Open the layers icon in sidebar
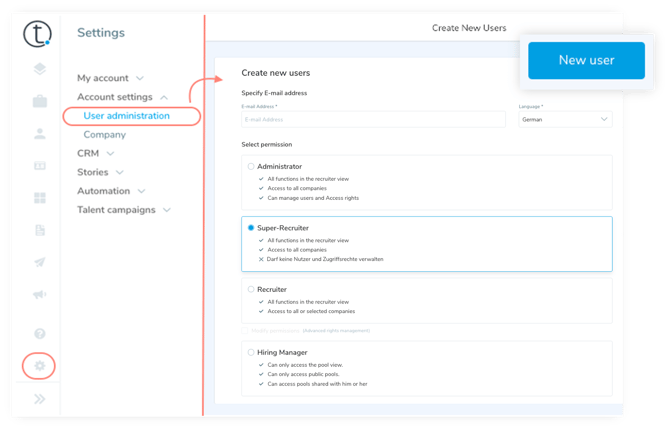 point(40,69)
